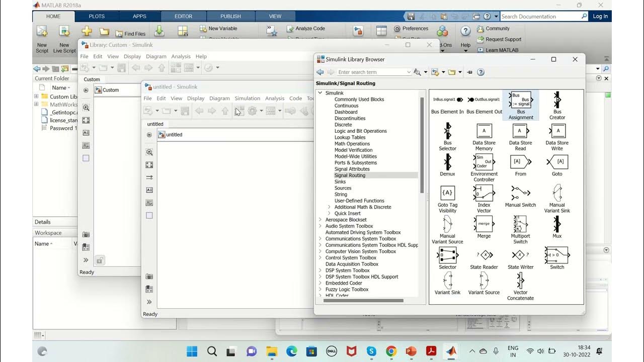
Task: Open Google Chrome from taskbar
Action: point(391,351)
